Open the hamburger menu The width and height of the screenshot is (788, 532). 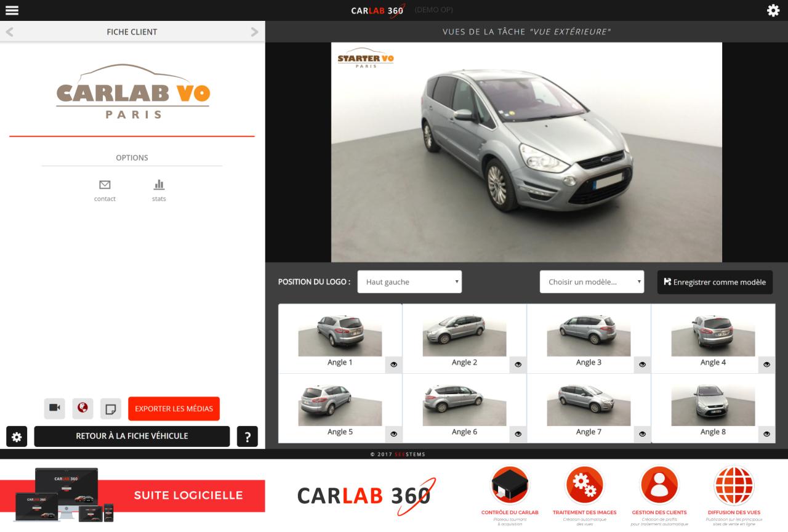click(12, 10)
